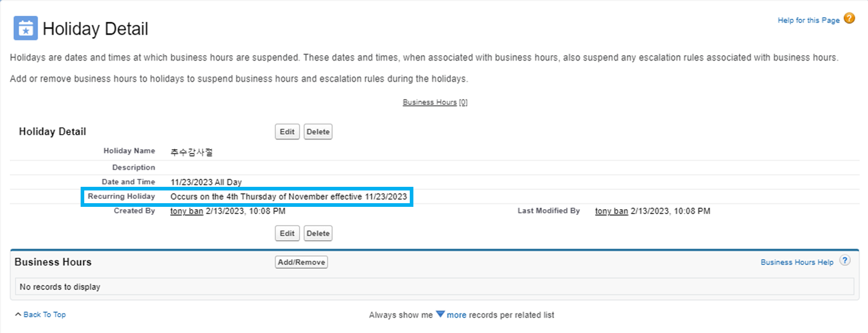Click the Business Hours Help question icon
The width and height of the screenshot is (868, 333).
(845, 261)
